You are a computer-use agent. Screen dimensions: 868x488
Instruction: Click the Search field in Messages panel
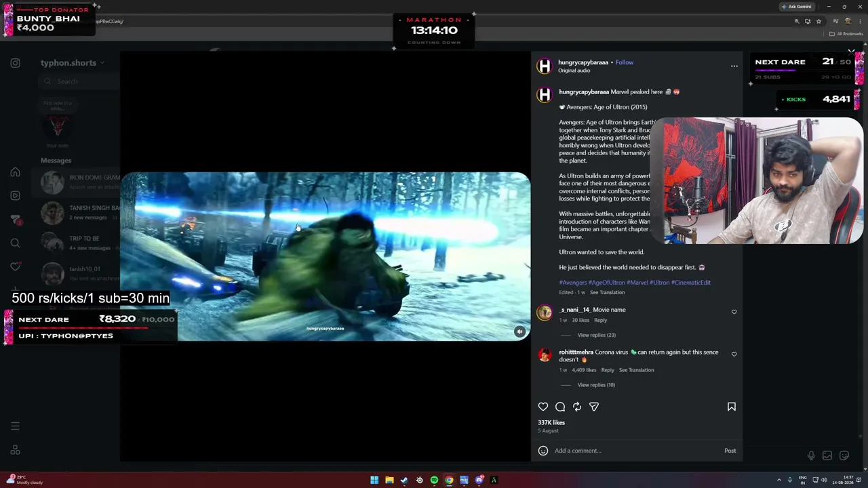coord(80,81)
